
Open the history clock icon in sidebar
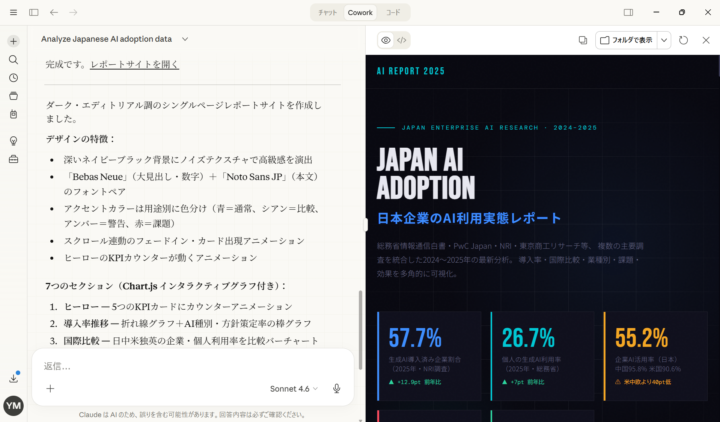coord(13,78)
